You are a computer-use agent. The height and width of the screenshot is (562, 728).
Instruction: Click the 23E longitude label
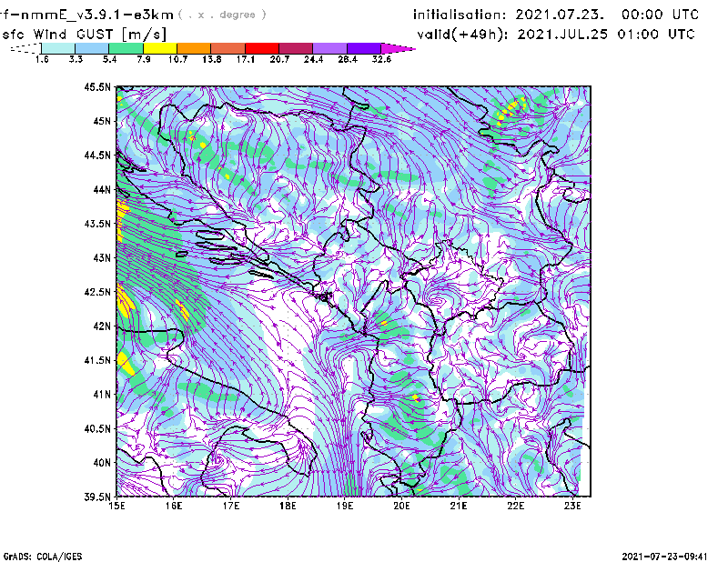(572, 506)
